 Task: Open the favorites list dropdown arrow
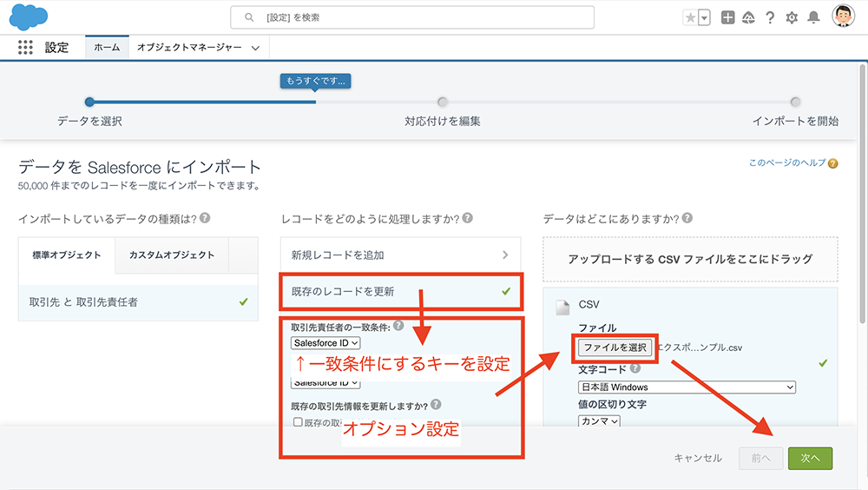(x=704, y=17)
